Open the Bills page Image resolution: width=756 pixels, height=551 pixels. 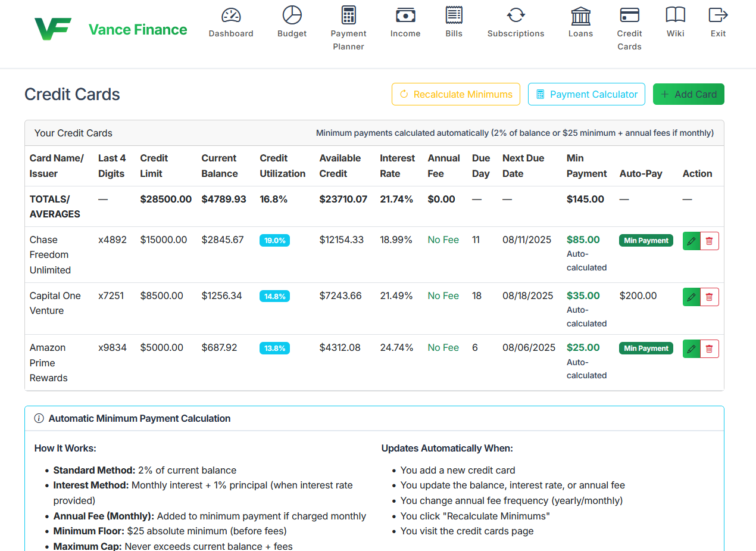[x=454, y=21]
